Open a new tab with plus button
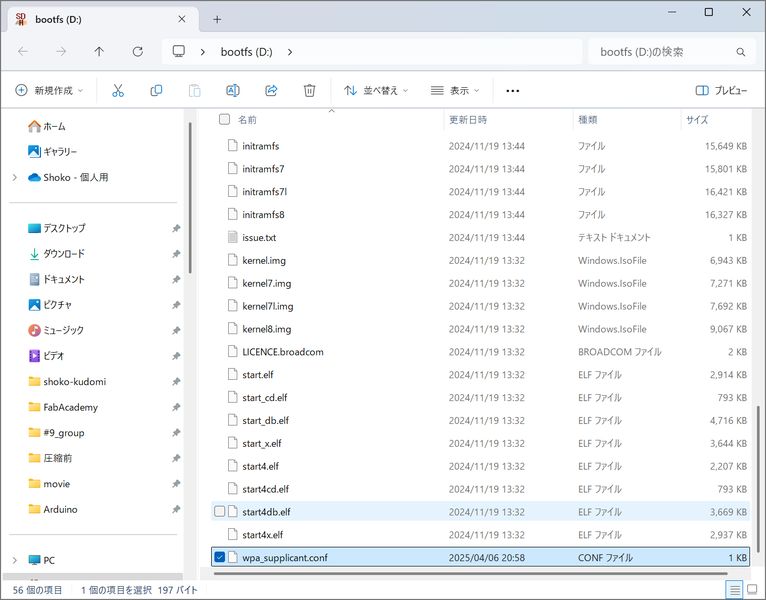Image resolution: width=766 pixels, height=600 pixels. 217,20
